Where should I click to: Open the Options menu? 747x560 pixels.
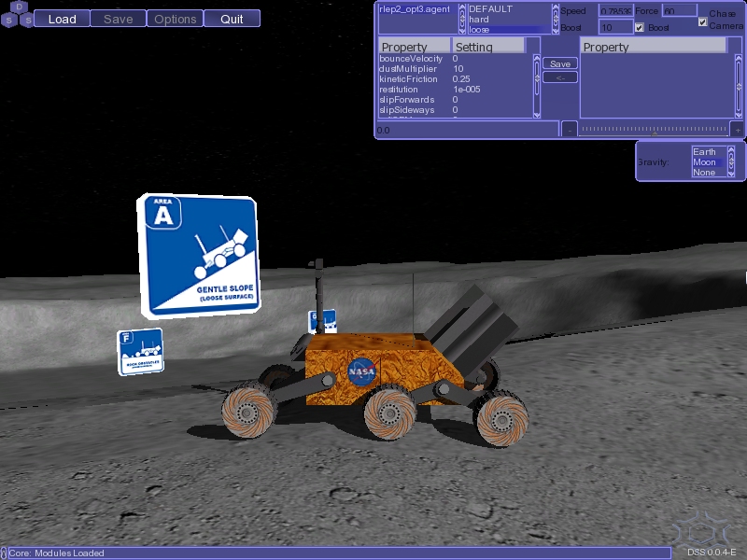(x=176, y=19)
